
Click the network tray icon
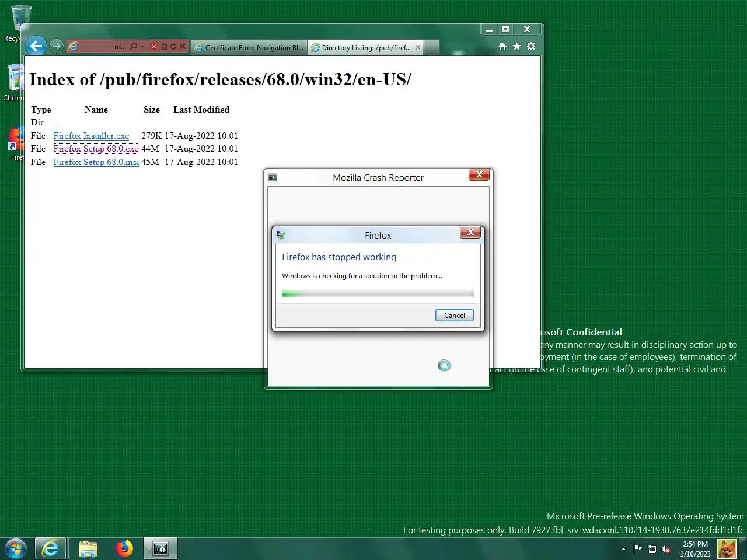652,549
